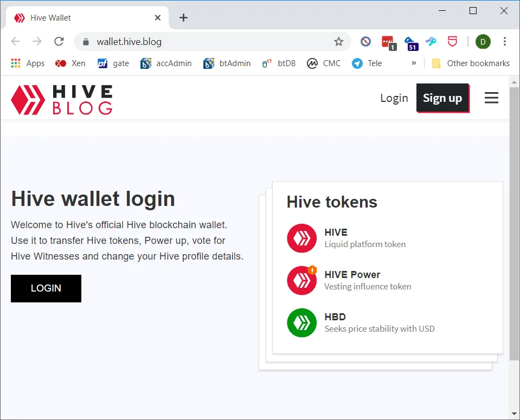This screenshot has width=520, height=420.
Task: Open the Tele bookmark
Action: coord(367,63)
